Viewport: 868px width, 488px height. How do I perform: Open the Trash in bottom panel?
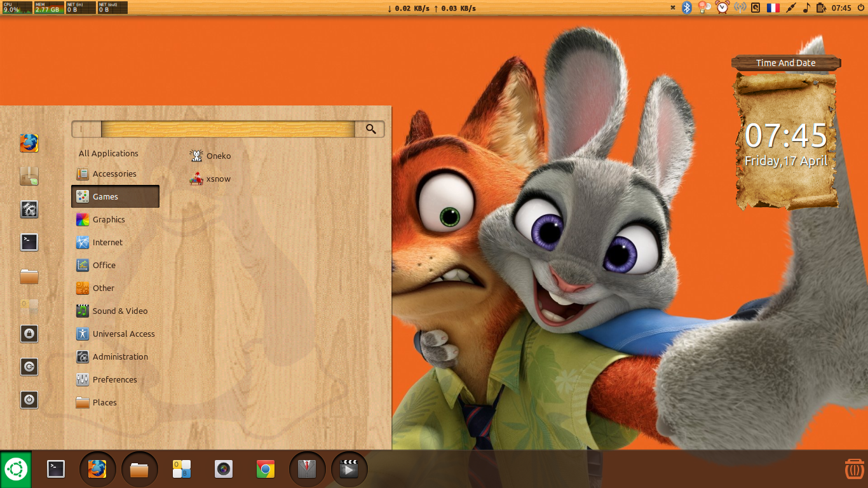tap(855, 469)
